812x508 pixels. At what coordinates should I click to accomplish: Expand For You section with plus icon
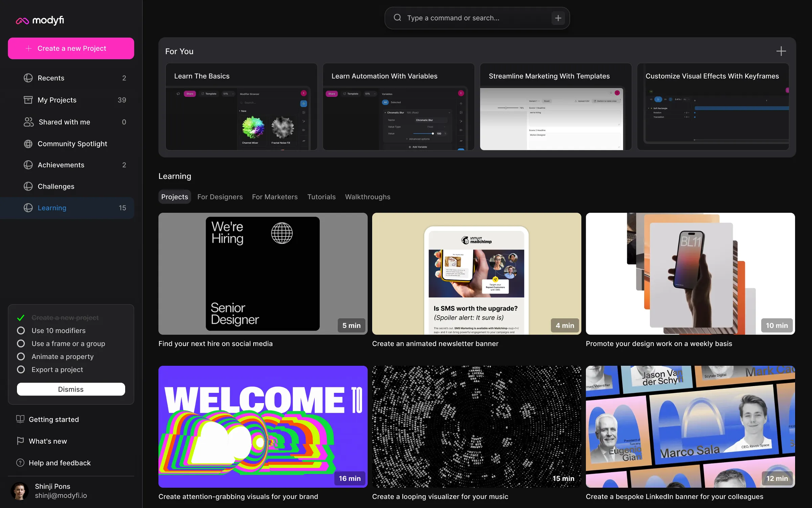point(781,51)
